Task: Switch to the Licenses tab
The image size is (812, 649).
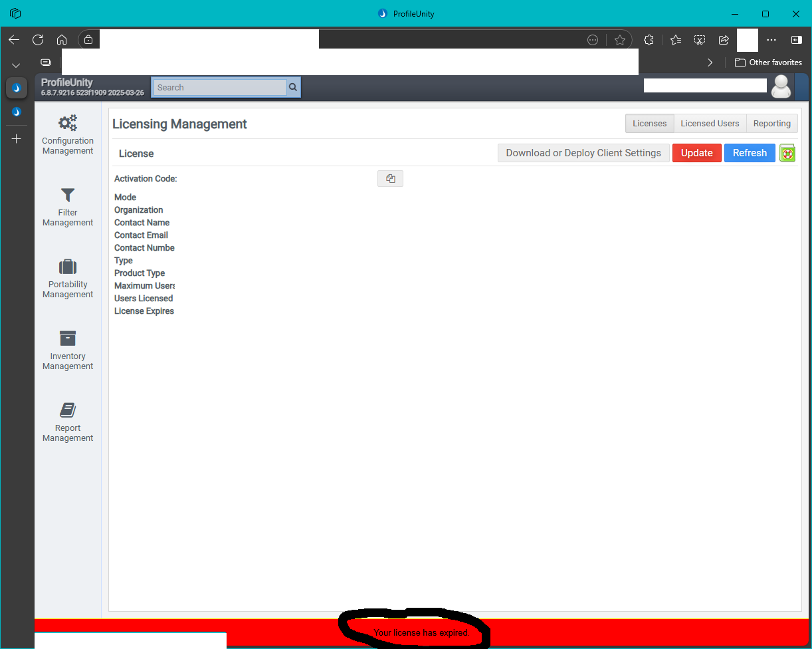Action: tap(650, 124)
